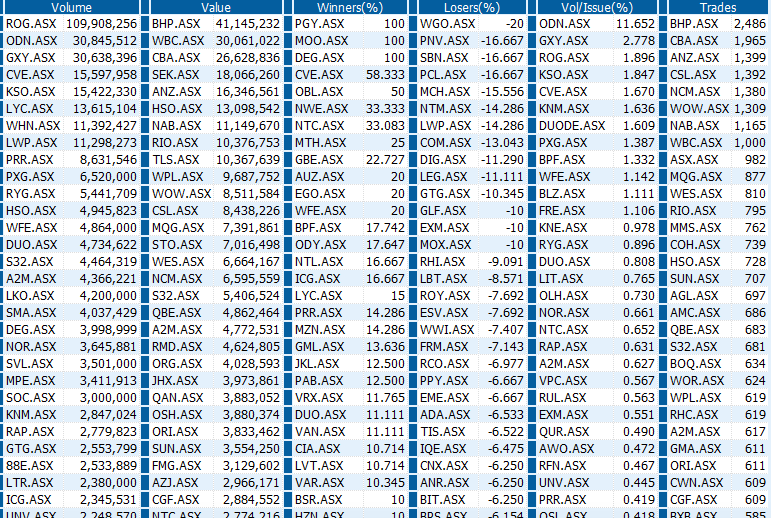Select WGO.ASX in the Losers list
The width and height of the screenshot is (771, 518).
click(x=447, y=24)
